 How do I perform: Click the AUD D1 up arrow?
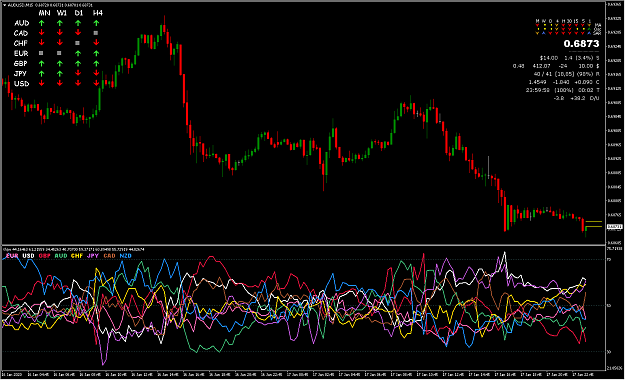tap(78, 23)
